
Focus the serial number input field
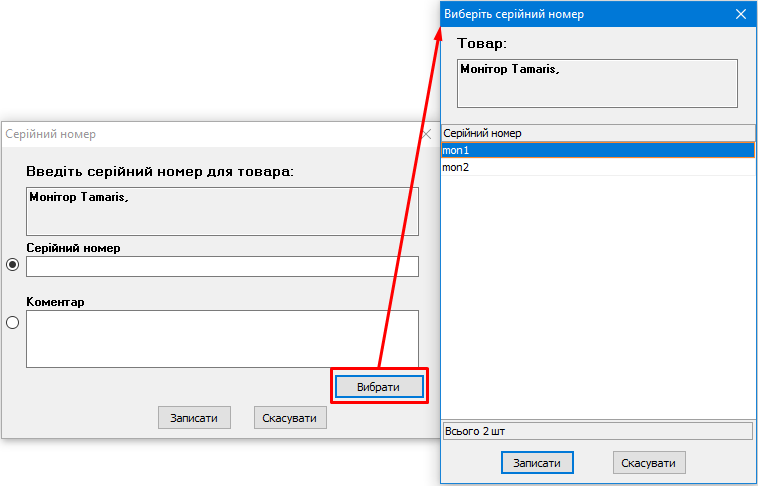click(x=222, y=266)
